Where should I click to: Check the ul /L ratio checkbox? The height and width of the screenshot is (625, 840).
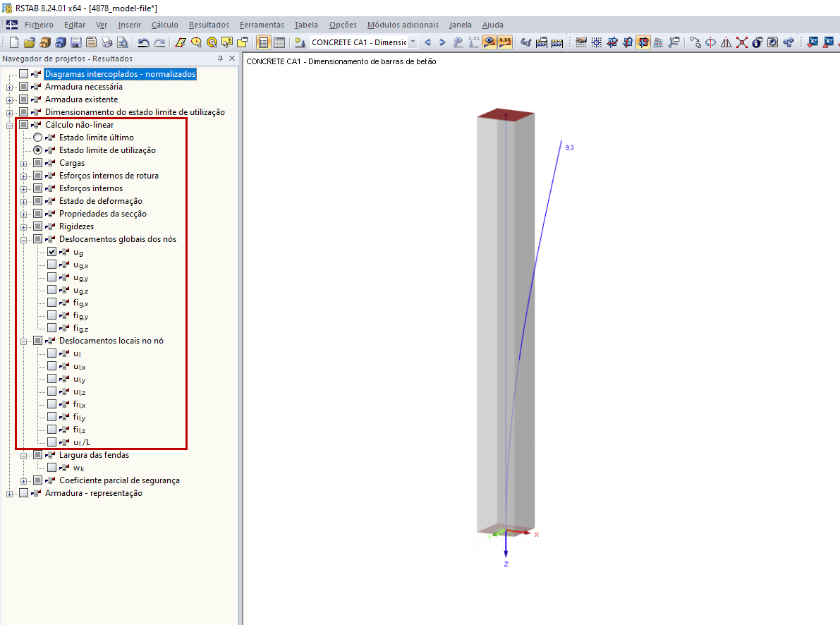click(52, 442)
